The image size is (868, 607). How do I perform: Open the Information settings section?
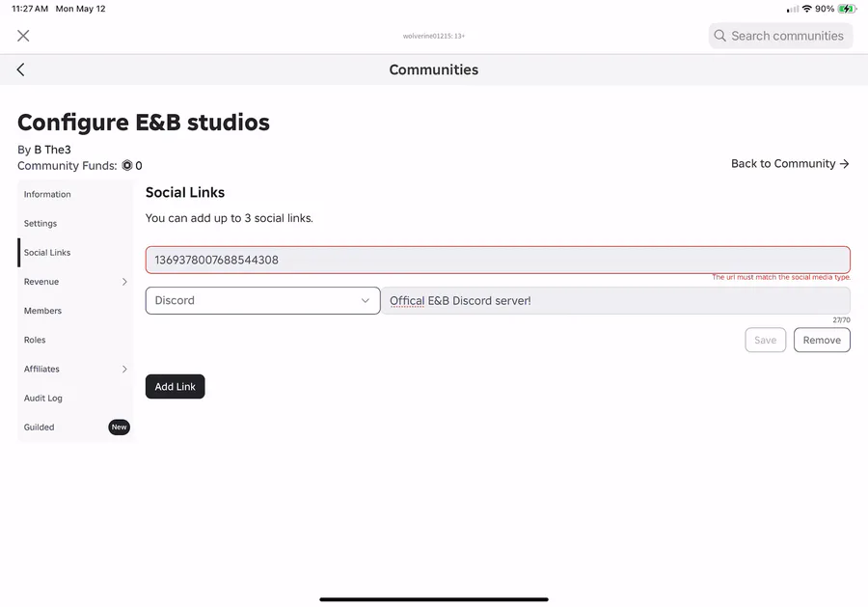47,194
